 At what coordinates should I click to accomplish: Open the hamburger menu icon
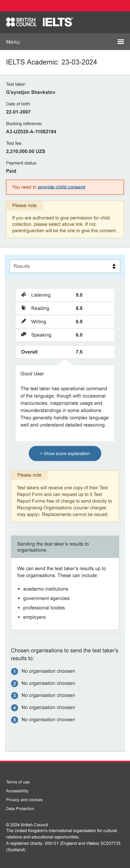(x=121, y=42)
